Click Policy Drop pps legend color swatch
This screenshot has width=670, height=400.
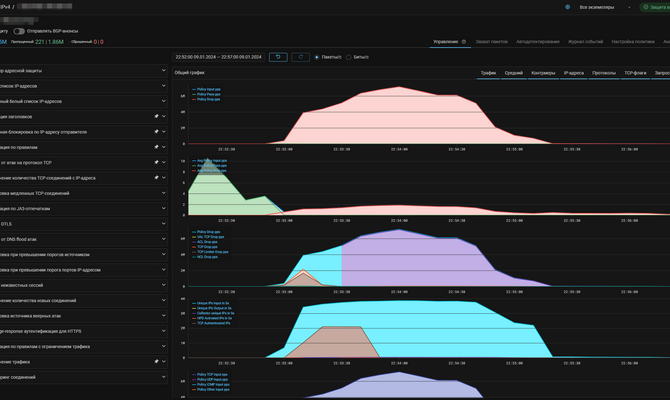coord(193,99)
